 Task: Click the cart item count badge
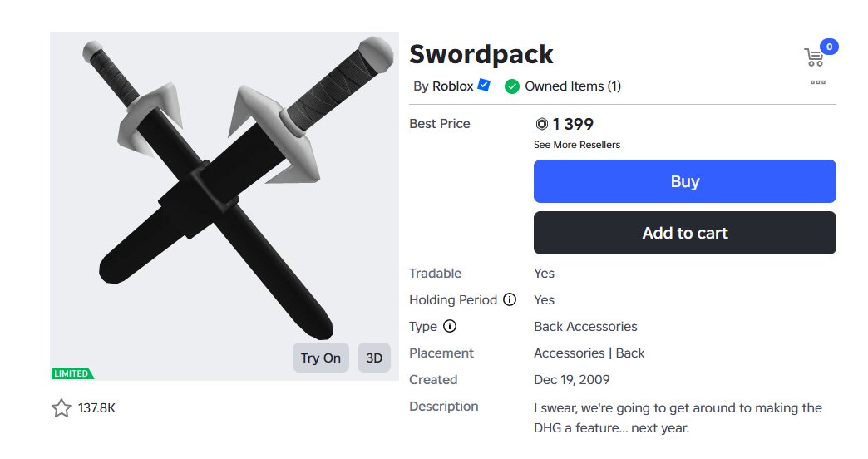click(829, 47)
